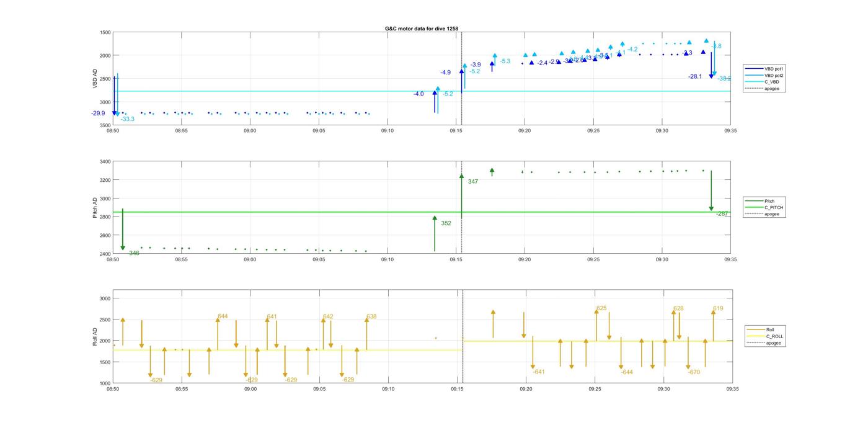Screen dimensions: 868x430
Task: Click the '-641' label in the Roll plot
Action: point(538,372)
